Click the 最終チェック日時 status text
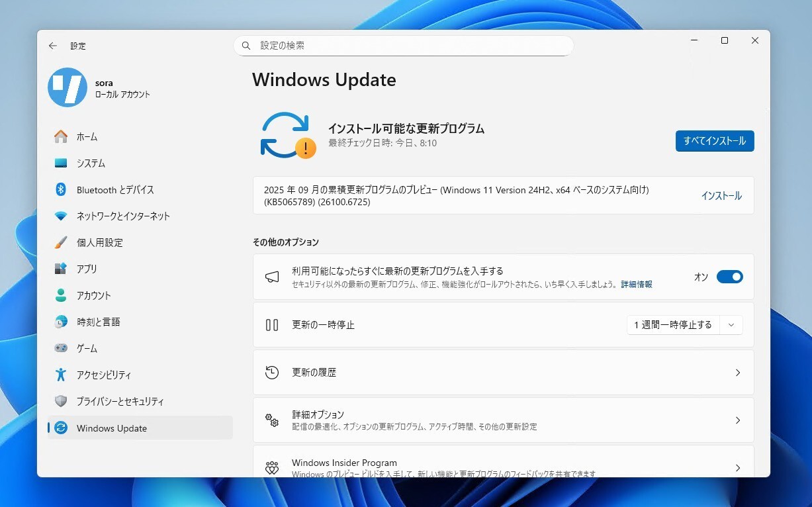 (383, 143)
